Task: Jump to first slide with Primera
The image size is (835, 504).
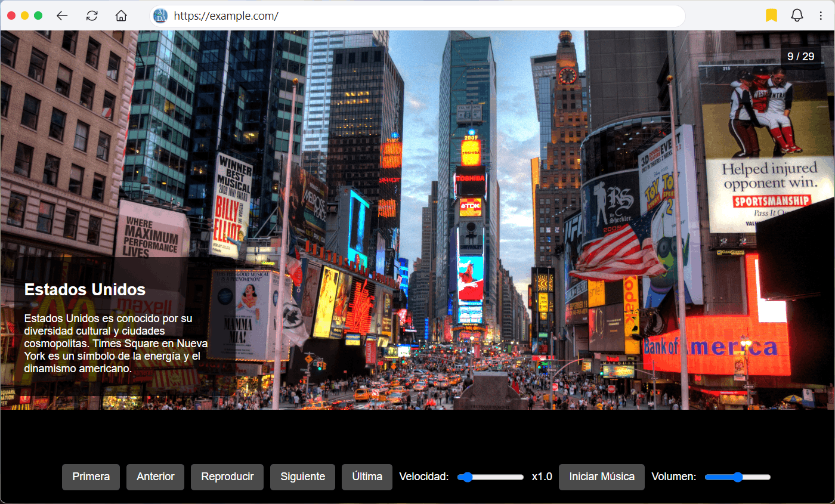Action: tap(91, 477)
